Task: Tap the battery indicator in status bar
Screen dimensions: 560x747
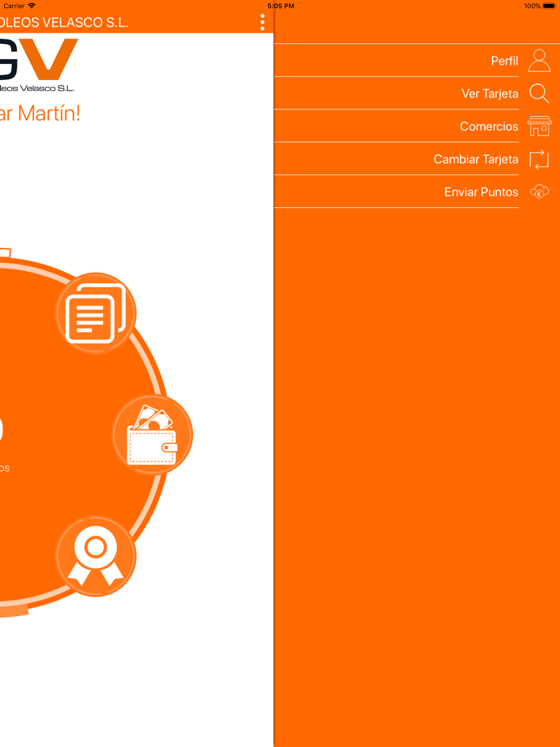Action: (x=549, y=6)
